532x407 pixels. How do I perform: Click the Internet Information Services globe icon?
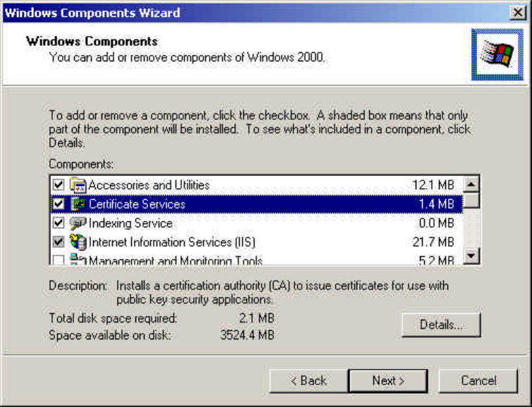78,242
